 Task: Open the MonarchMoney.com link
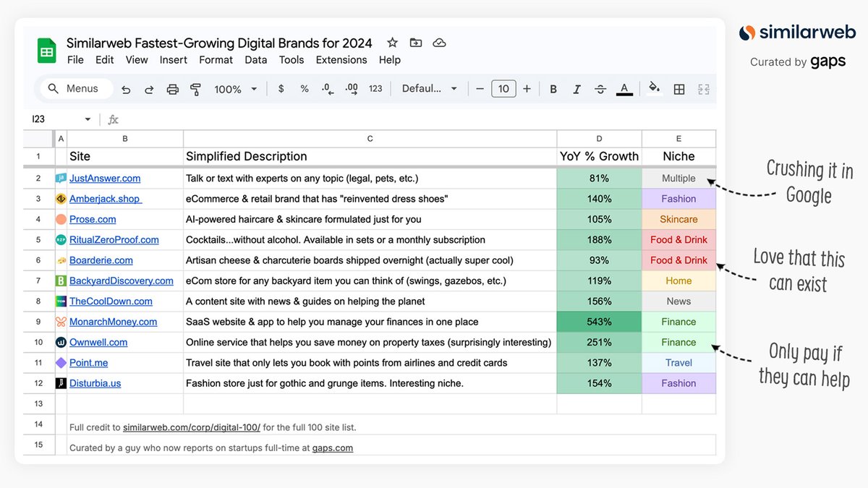point(114,322)
